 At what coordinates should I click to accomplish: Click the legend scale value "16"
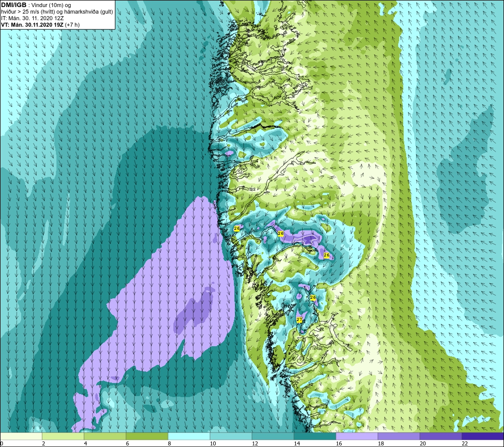pyautogui.click(x=339, y=443)
